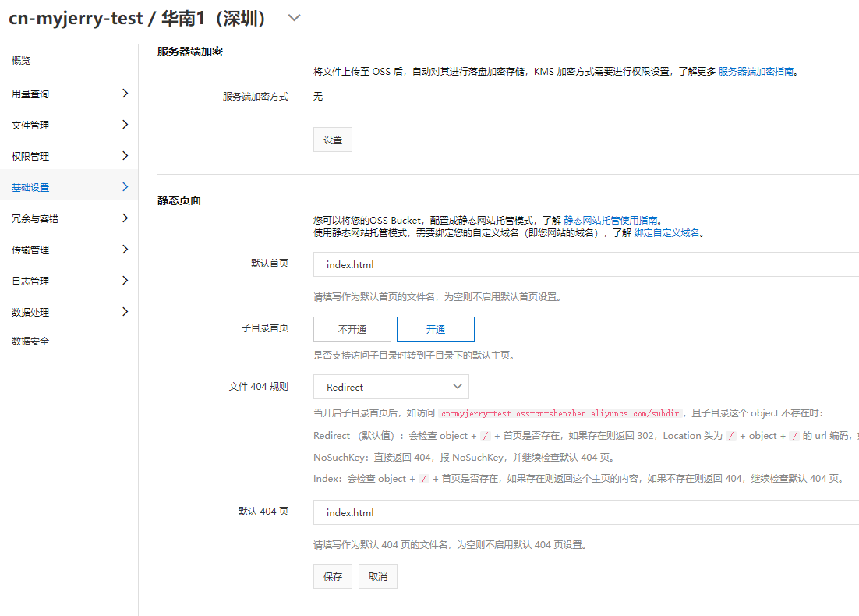Click the 基础设置 chevron arrow
This screenshot has height=616, width=859.
coord(125,187)
